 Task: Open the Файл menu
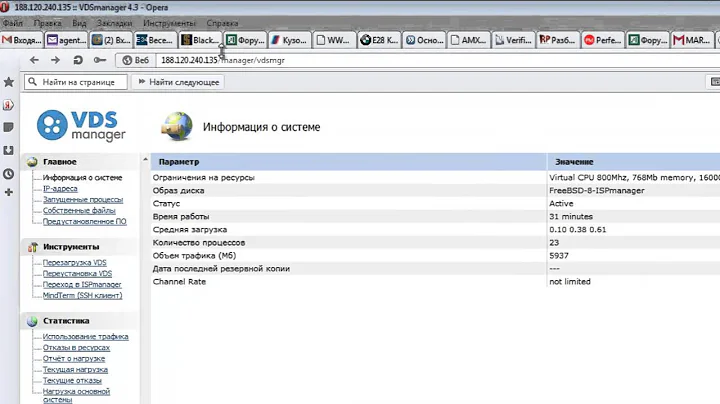(x=12, y=23)
